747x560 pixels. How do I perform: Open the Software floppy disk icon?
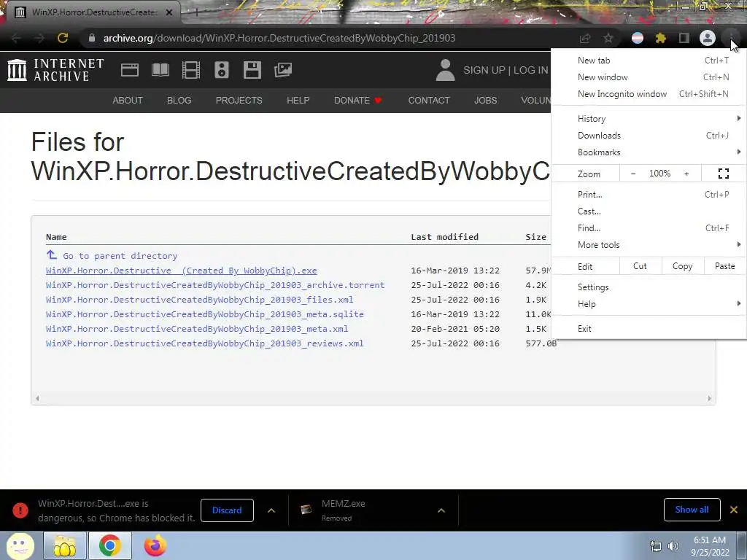click(252, 70)
